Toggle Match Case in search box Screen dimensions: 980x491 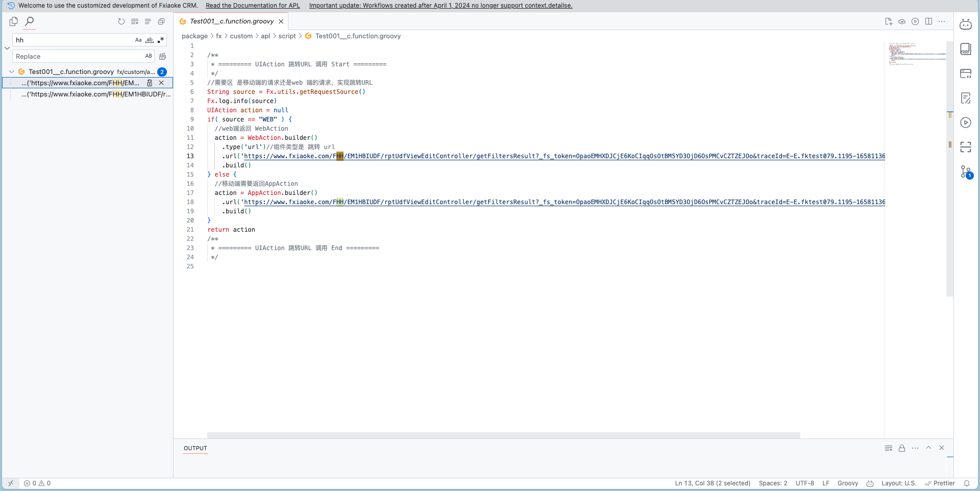pyautogui.click(x=138, y=40)
